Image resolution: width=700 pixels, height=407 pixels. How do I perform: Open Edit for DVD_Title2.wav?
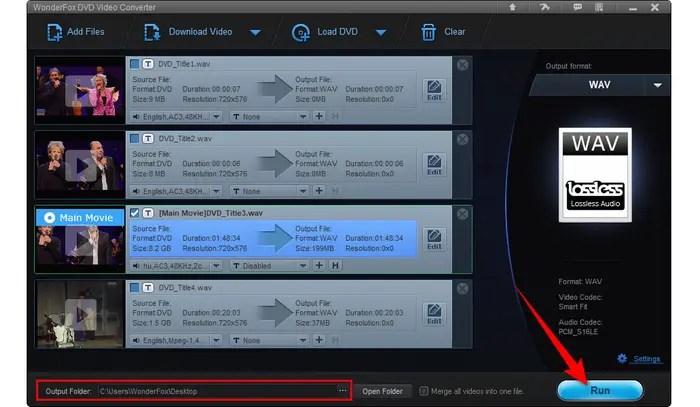click(x=434, y=165)
